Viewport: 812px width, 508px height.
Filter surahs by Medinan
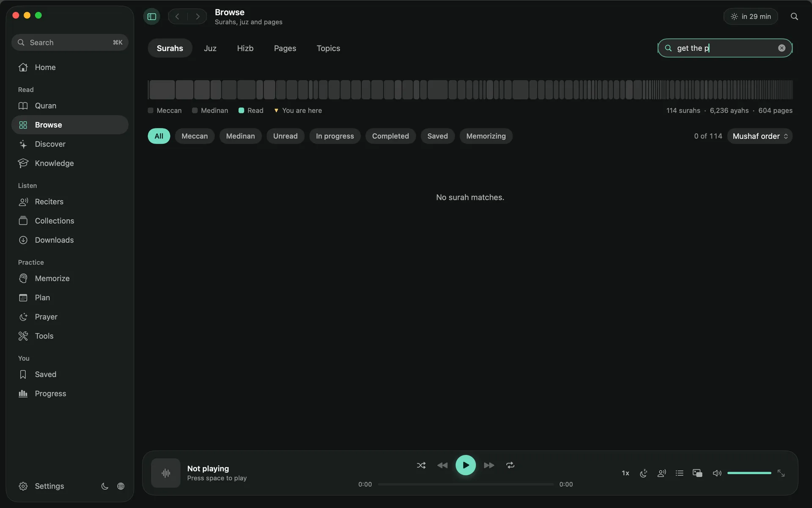240,136
